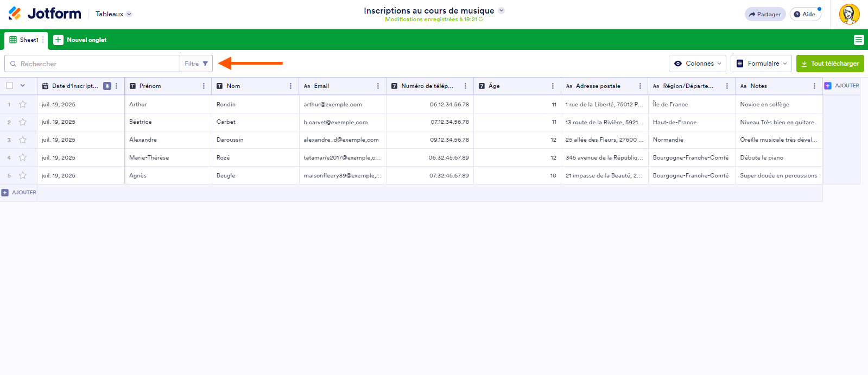Open the Âge column options menu
This screenshot has width=868, height=375.
553,86
